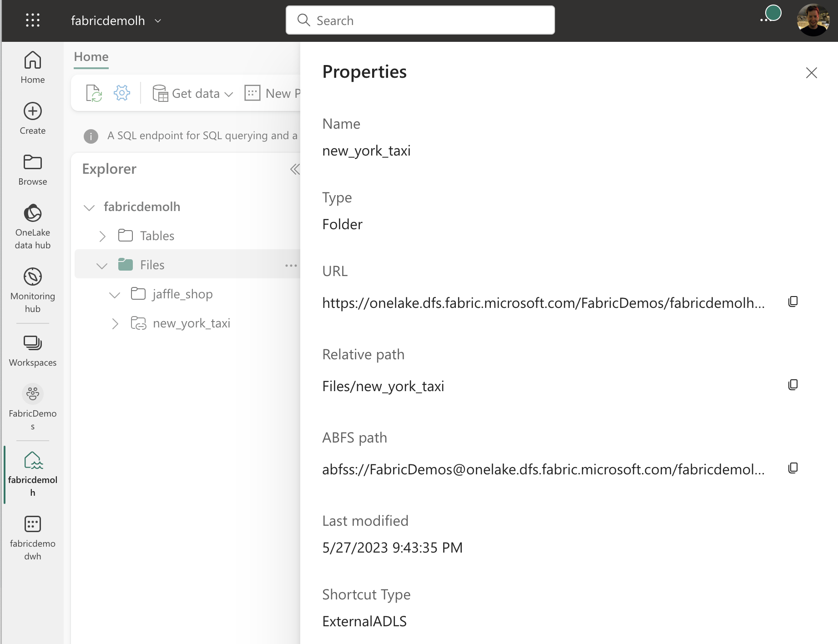Image resolution: width=838 pixels, height=644 pixels.
Task: Expand the new_york_taxi shortcut folder
Action: click(x=115, y=324)
